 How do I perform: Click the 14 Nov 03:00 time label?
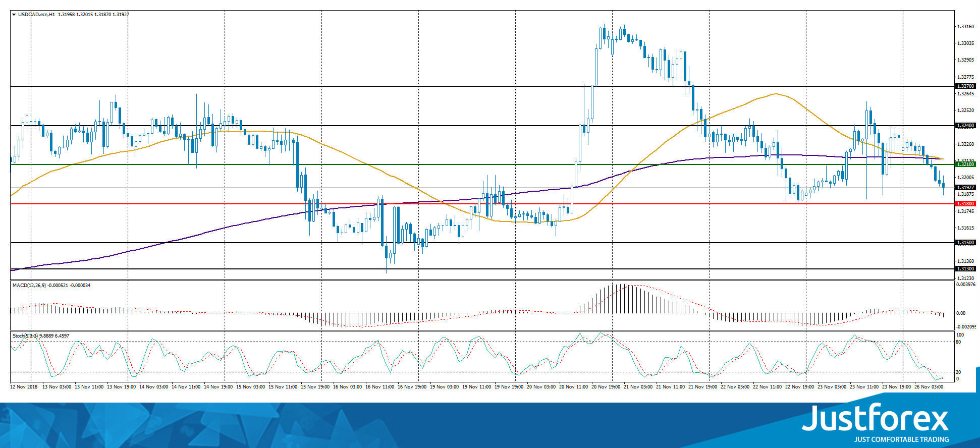153,387
